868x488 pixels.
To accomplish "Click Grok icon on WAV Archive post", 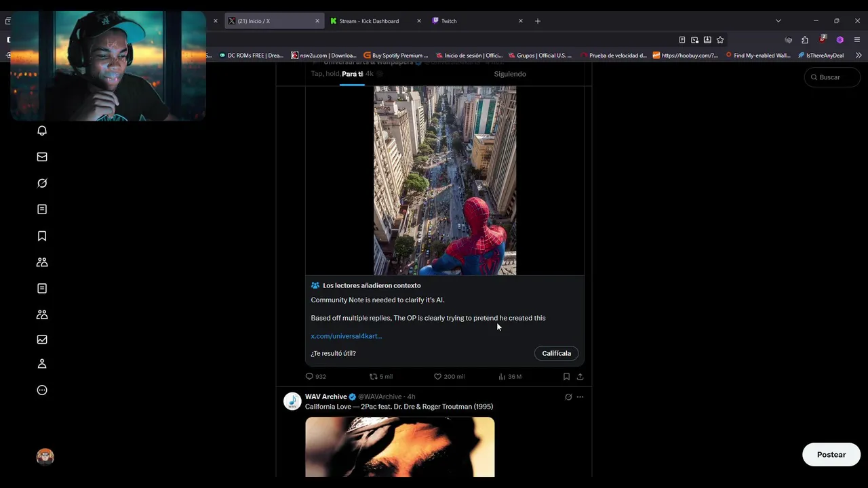I will tap(568, 397).
